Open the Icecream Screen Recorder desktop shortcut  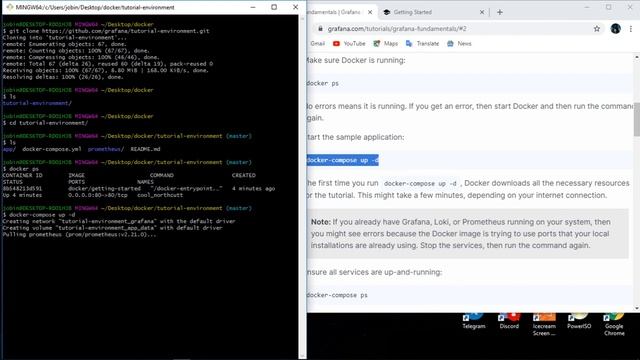544,325
